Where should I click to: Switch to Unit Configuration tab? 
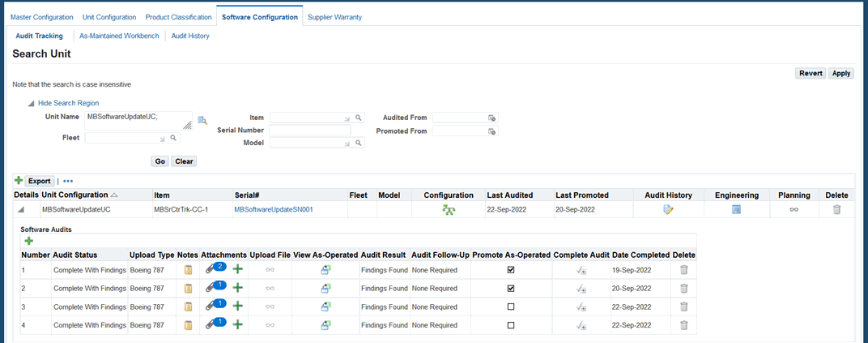coord(109,17)
